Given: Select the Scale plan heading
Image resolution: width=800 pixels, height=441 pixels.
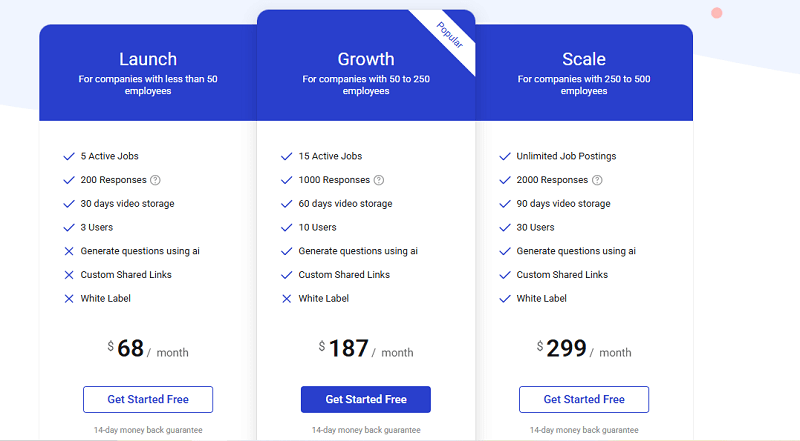Looking at the screenshot, I should pos(583,59).
